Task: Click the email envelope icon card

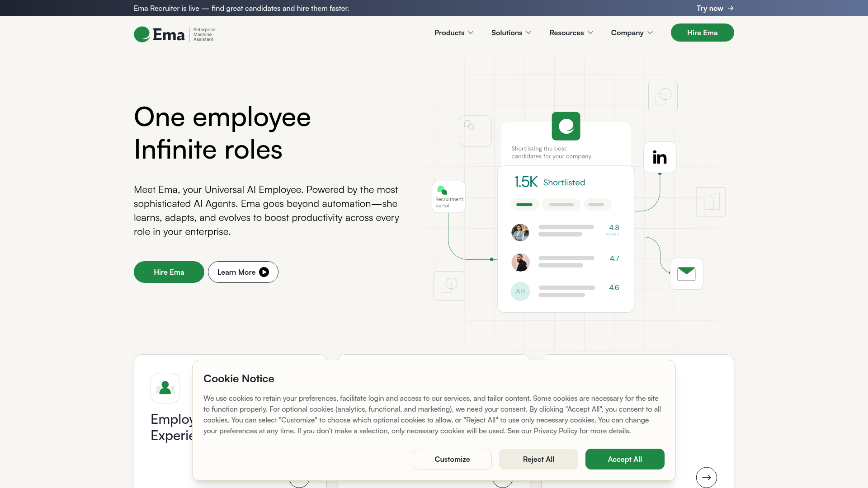Action: click(x=686, y=274)
